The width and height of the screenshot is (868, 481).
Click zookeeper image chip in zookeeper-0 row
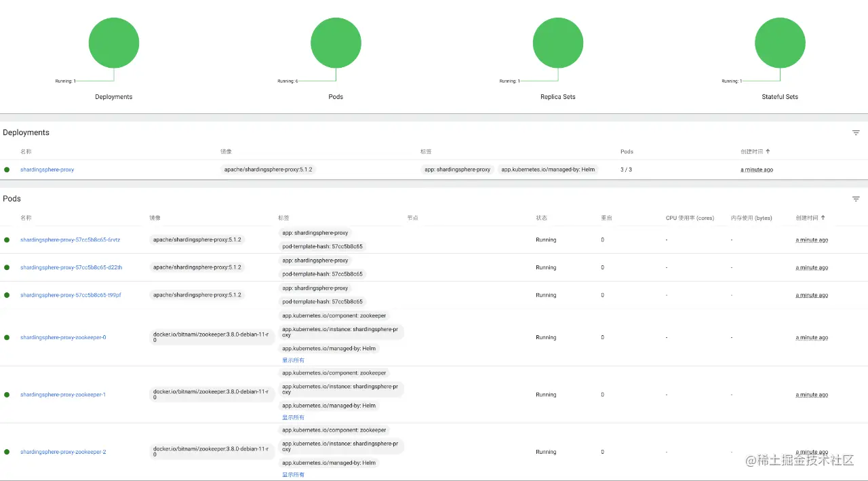coord(212,337)
